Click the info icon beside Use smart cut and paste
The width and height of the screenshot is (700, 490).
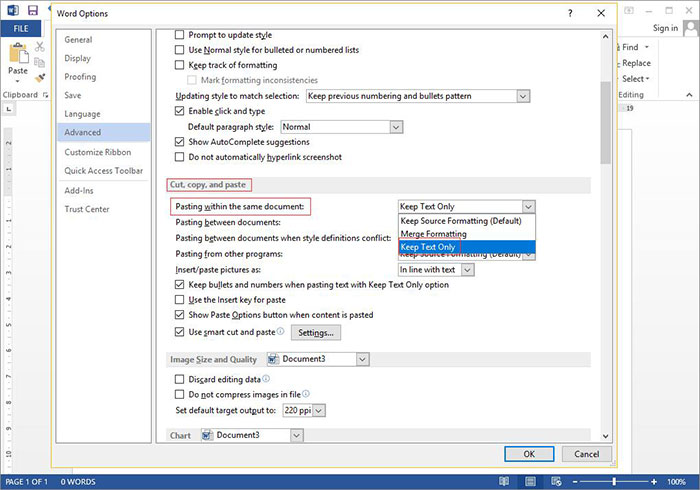(x=280, y=331)
